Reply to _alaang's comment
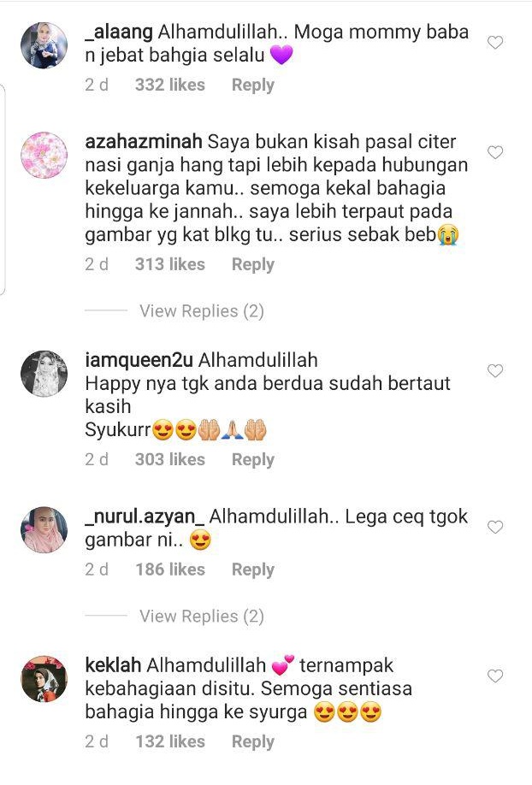This screenshot has height=785, width=532. (252, 86)
